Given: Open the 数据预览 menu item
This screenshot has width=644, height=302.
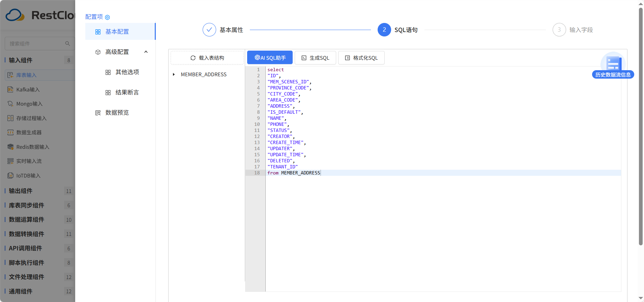Looking at the screenshot, I should 120,113.
